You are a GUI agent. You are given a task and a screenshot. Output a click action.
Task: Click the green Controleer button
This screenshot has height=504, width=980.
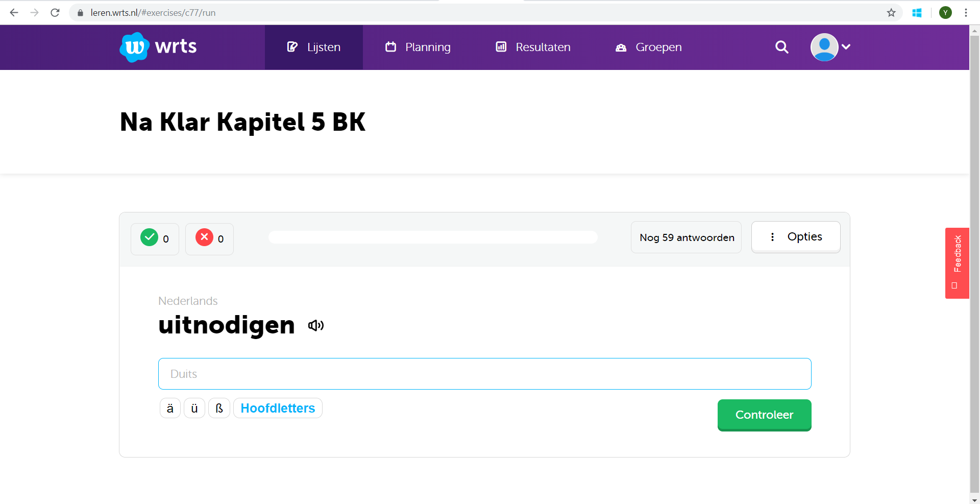click(x=765, y=415)
